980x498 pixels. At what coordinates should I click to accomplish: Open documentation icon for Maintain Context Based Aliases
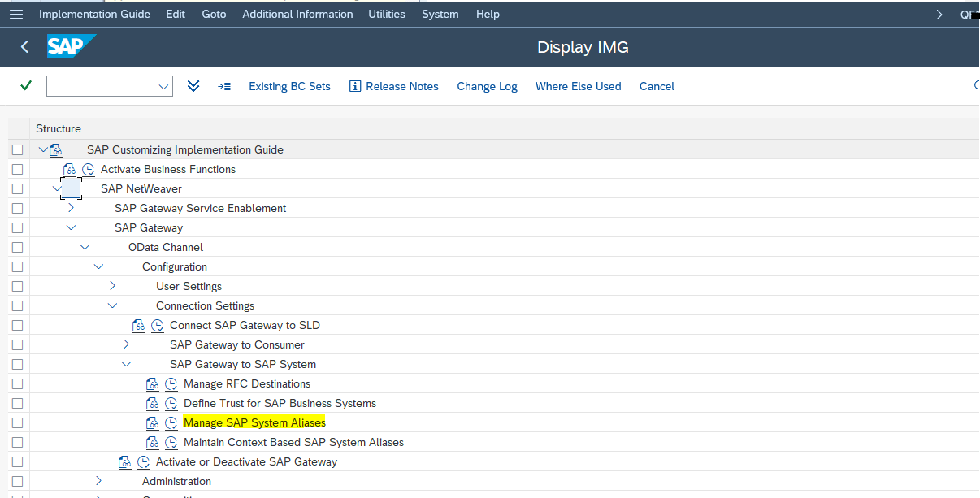[153, 442]
